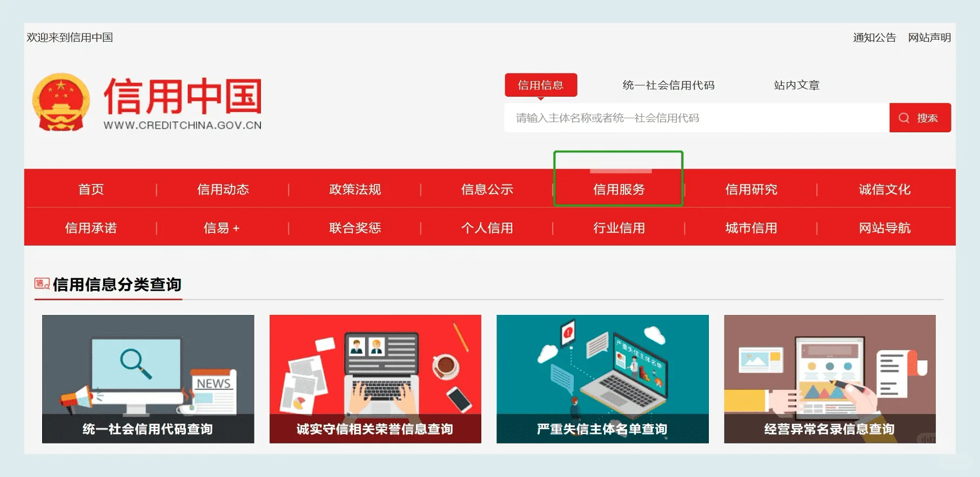Click the magnifier icon in search button
The image size is (980, 477).
pyautogui.click(x=904, y=118)
